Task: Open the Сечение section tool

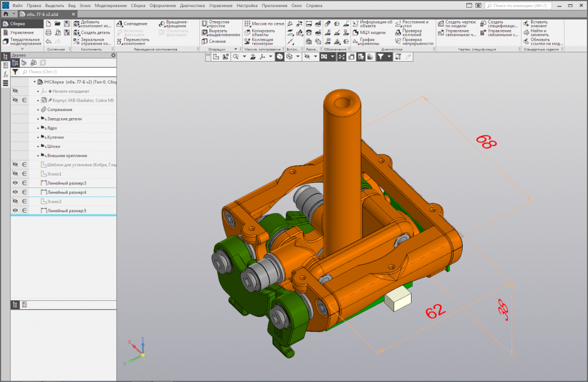Action: point(217,41)
